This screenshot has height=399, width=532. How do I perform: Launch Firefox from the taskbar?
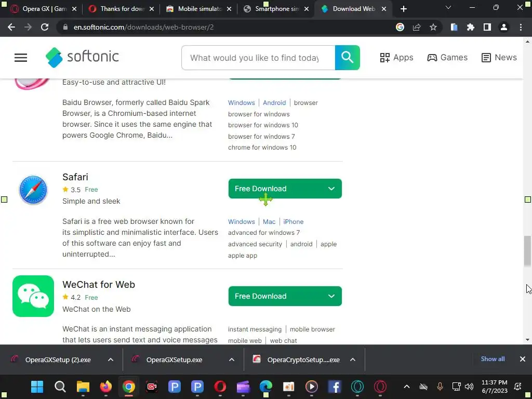tap(106, 387)
